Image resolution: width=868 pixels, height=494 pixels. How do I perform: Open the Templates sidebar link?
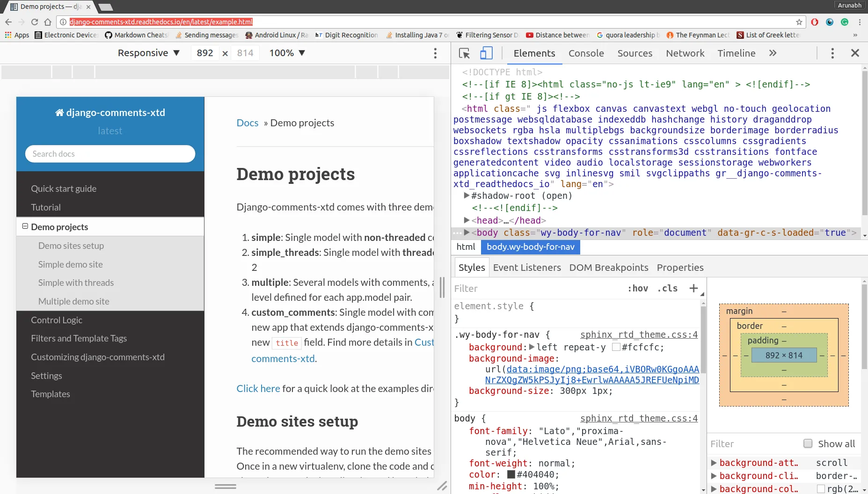(x=51, y=394)
